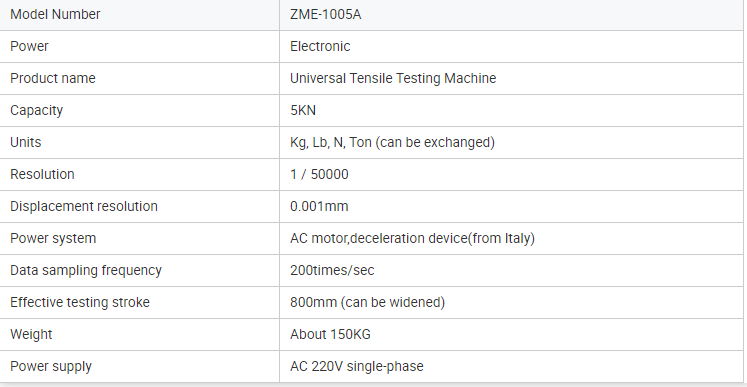Screen dimensions: 747x387
Task: Click the 1 / 50000 resolution value
Action: 319,174
